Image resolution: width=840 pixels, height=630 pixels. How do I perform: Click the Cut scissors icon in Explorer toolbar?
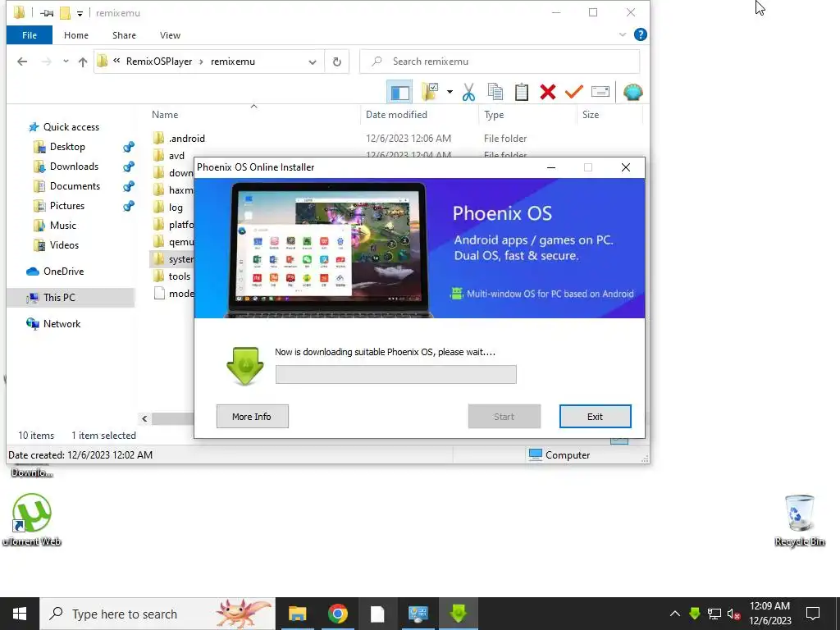(468, 92)
